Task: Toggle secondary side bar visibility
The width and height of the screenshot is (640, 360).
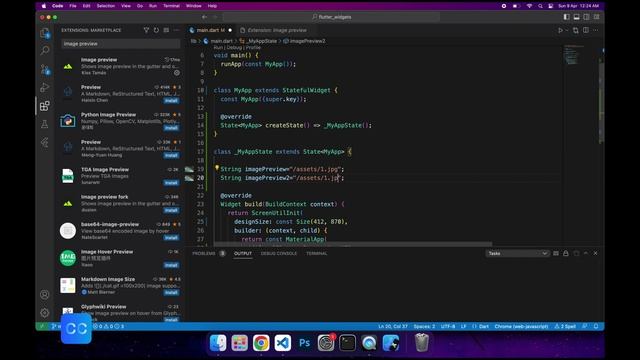Action: 587,17
